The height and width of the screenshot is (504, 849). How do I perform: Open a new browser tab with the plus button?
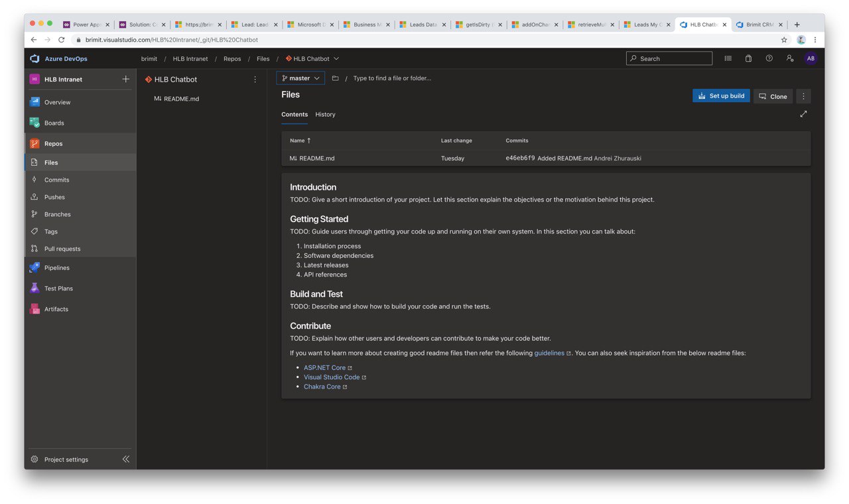(797, 25)
